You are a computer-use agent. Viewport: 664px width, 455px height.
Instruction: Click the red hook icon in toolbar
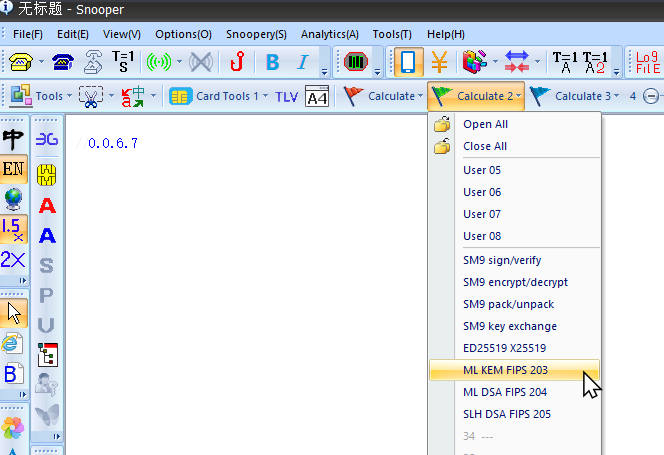(x=237, y=62)
